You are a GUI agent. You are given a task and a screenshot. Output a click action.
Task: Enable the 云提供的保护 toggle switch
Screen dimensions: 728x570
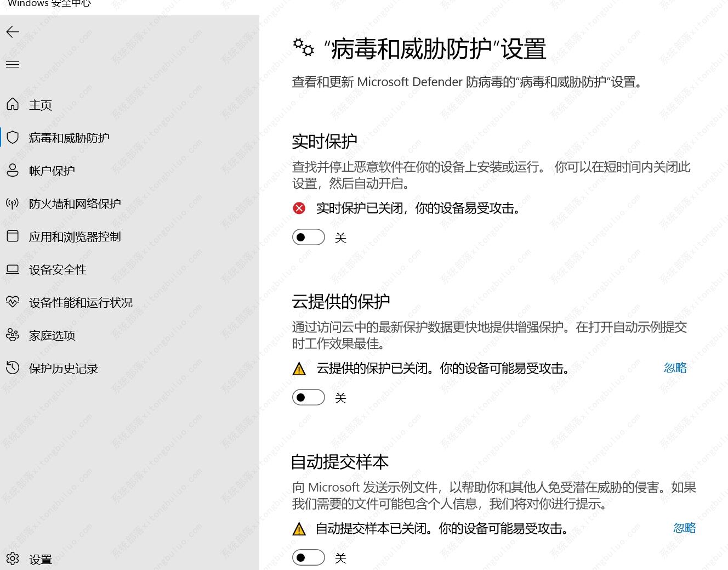[x=308, y=398]
